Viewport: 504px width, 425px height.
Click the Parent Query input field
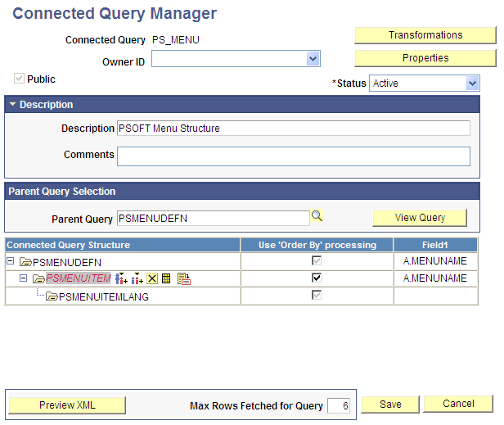(213, 218)
